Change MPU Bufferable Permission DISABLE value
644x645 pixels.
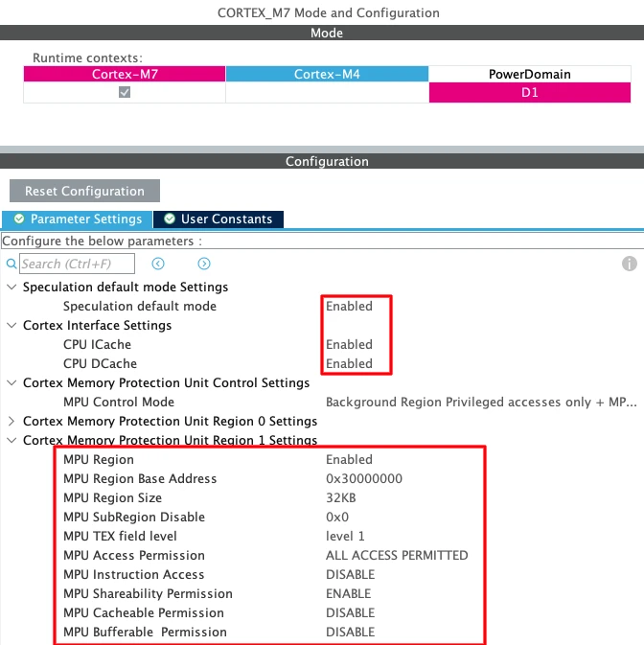tap(351, 632)
